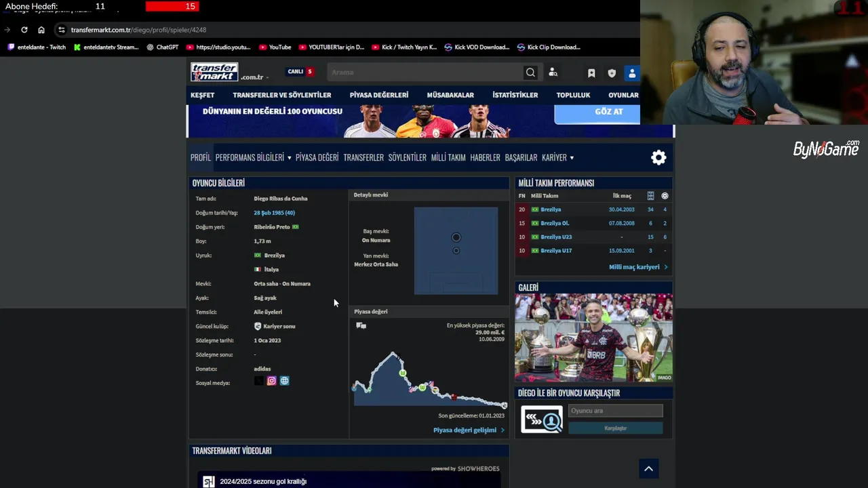868x488 pixels.
Task: Click the matches column icon in the national team table
Action: tap(650, 196)
